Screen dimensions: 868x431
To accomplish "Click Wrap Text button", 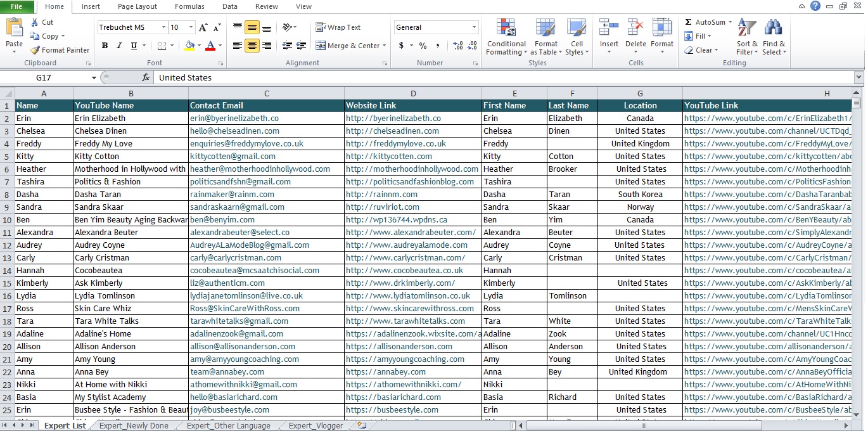I will [338, 27].
